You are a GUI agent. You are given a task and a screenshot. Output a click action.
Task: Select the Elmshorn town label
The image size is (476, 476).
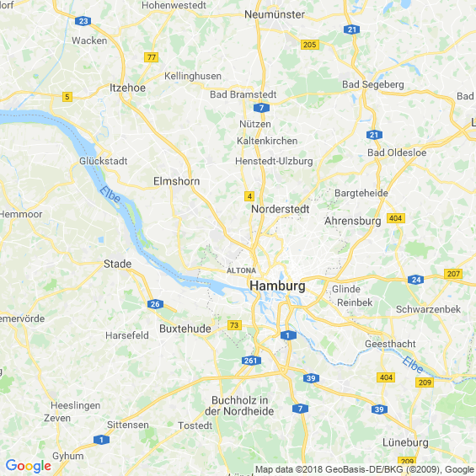(176, 181)
